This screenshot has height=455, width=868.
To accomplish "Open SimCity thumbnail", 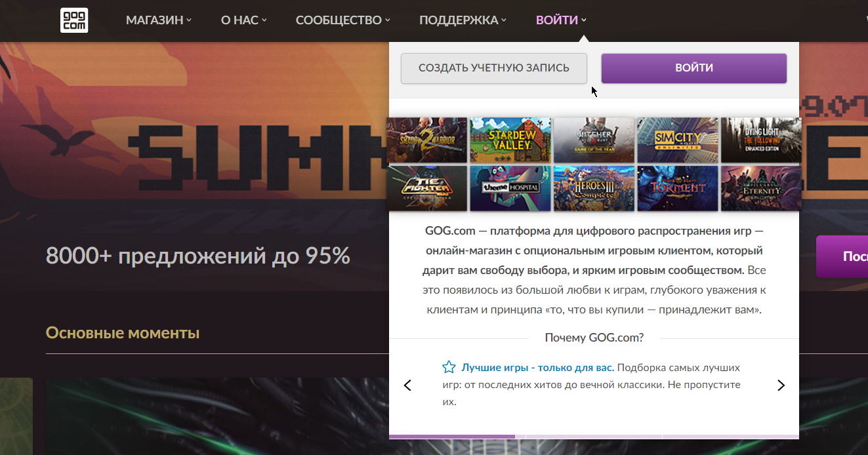I will (x=678, y=140).
